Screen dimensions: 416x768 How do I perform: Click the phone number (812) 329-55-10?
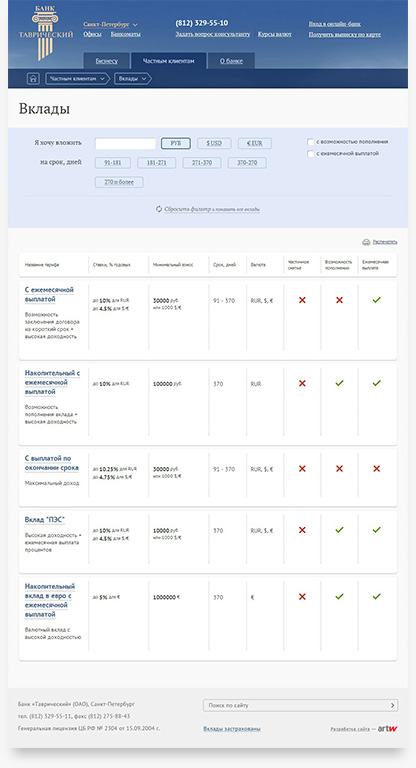[201, 23]
